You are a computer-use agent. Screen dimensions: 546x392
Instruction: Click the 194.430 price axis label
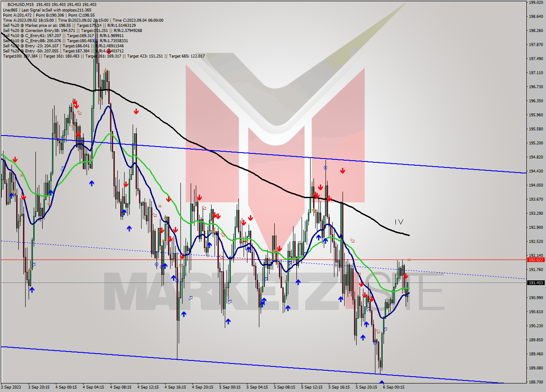coord(536,171)
